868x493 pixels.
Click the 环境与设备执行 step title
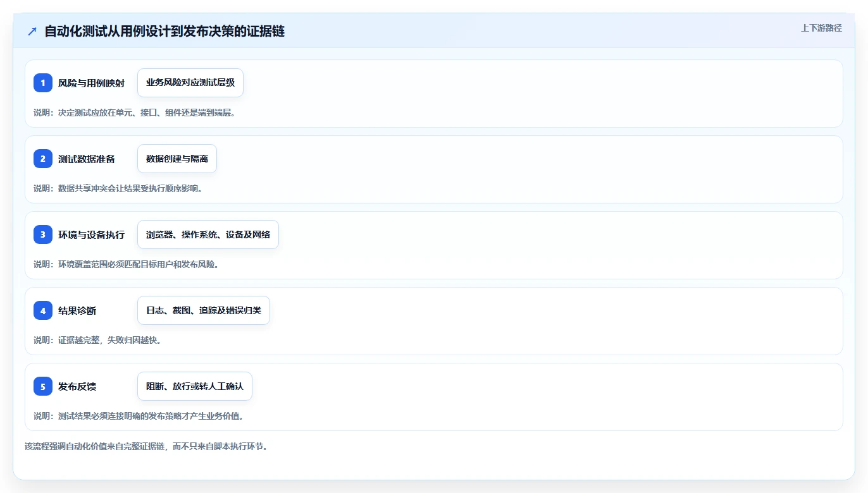coord(91,234)
